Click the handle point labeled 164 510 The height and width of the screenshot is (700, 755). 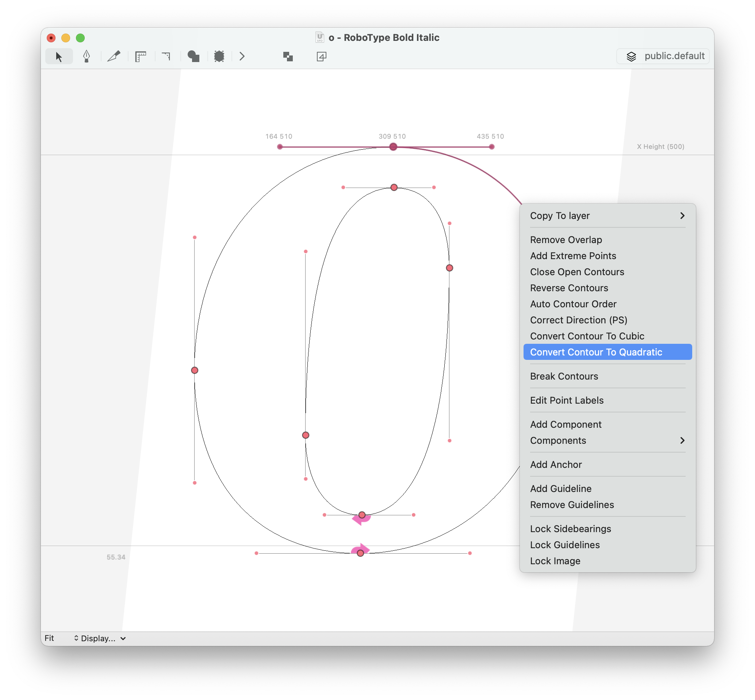(280, 147)
